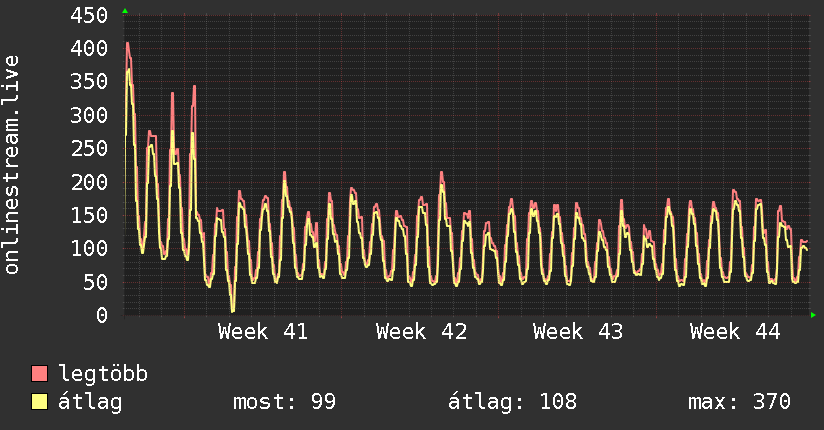
Task: Click the 'átlag: 108' statistic
Action: pos(512,402)
